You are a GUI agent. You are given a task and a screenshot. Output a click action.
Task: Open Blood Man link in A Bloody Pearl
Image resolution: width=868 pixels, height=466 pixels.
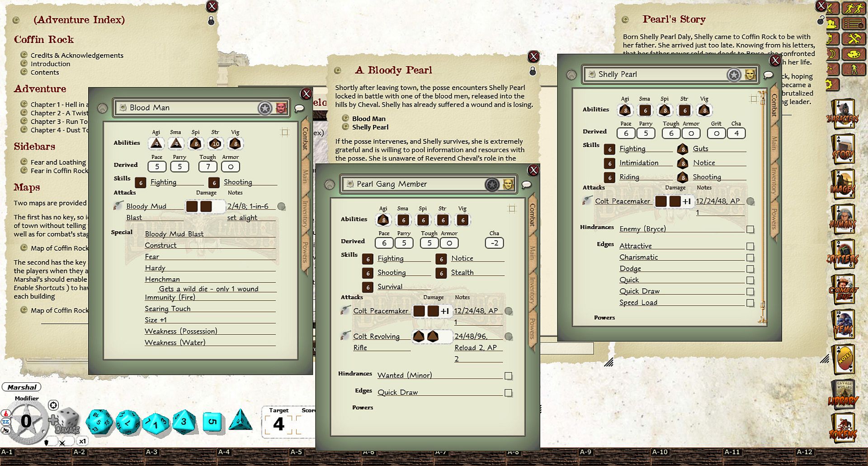(369, 119)
